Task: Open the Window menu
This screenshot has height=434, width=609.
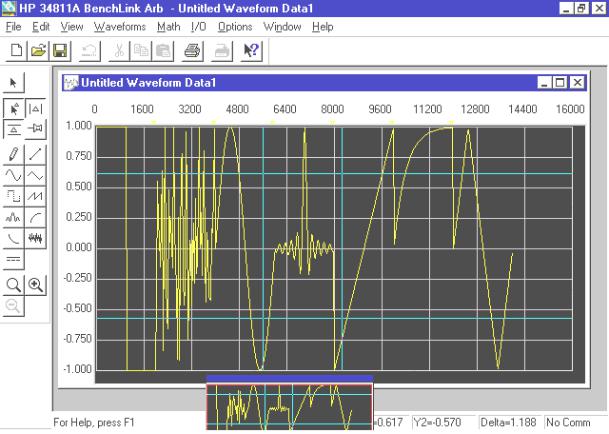Action: tap(282, 27)
